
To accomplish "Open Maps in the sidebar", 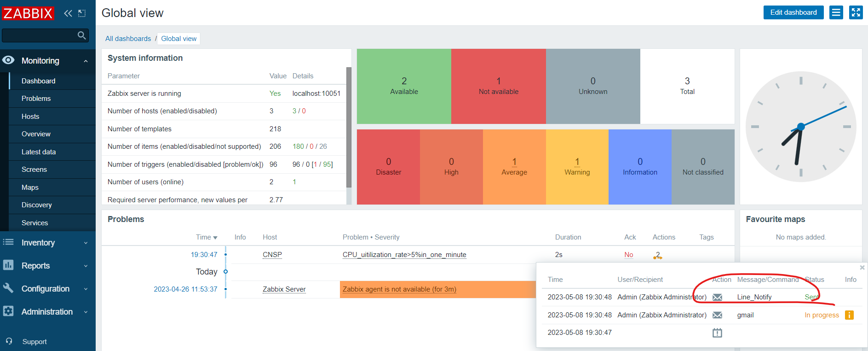I will 52,187.
